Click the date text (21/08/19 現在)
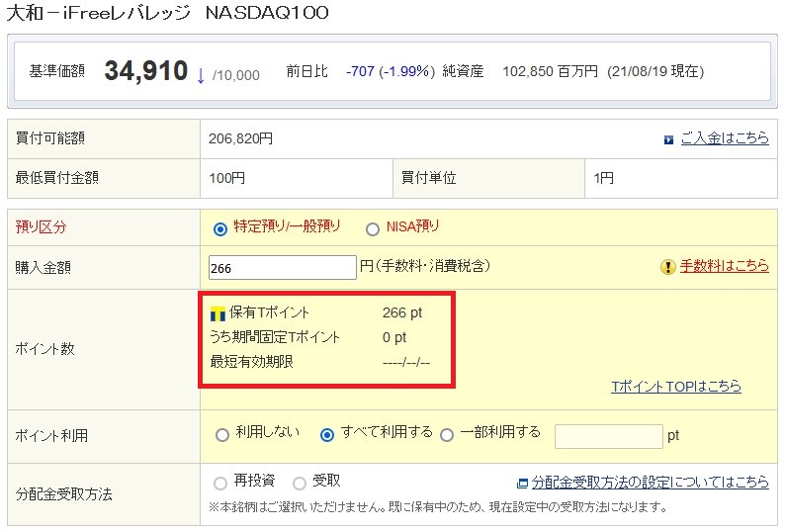Image resolution: width=785 pixels, height=532 pixels. point(655,71)
